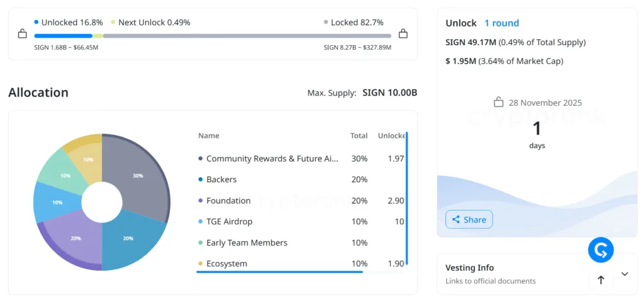Click the share icon inside Share button
Screen dimensions: 644x299
pos(455,219)
